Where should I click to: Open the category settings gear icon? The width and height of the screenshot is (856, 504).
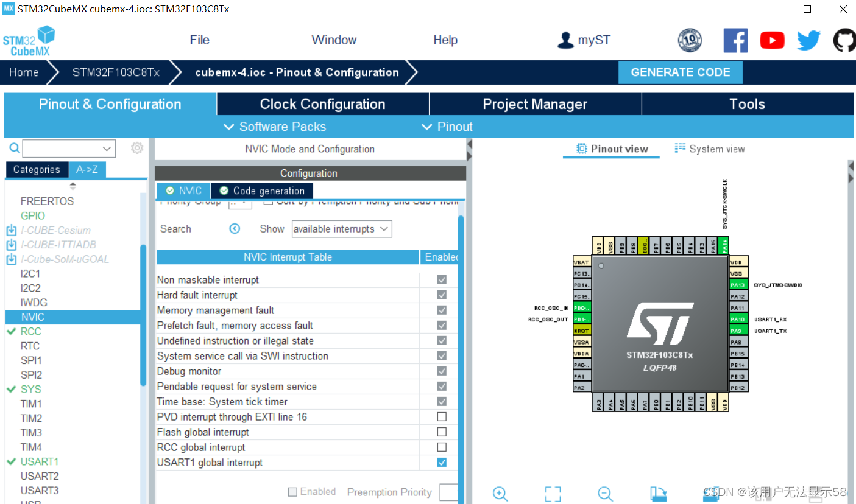pos(137,148)
